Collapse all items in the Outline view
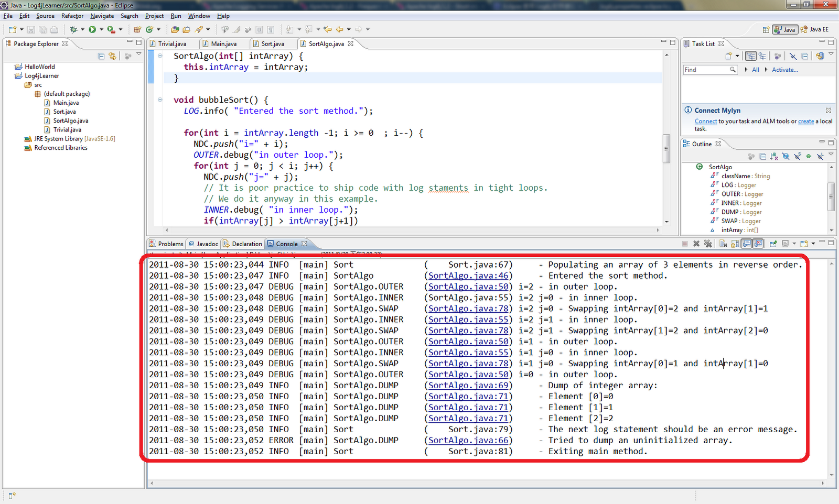 pos(763,156)
